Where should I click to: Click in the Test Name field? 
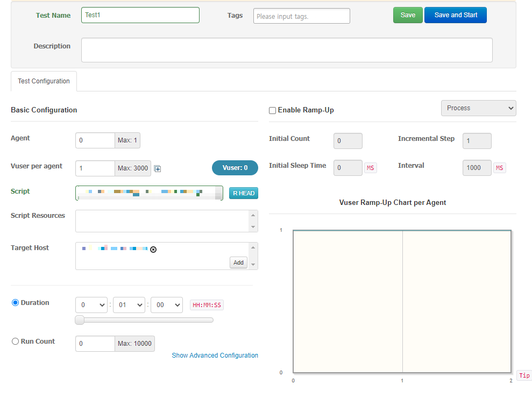click(x=140, y=15)
